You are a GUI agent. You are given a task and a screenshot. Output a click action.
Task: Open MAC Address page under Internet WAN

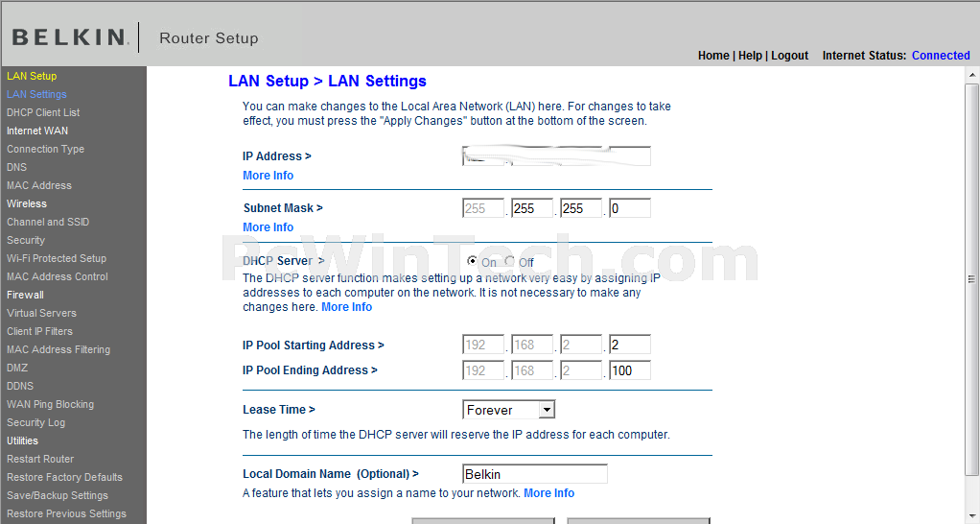pos(39,185)
